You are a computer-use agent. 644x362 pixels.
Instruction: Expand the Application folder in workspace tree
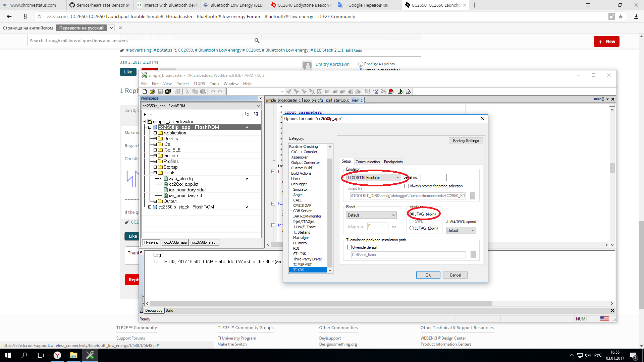pos(155,133)
